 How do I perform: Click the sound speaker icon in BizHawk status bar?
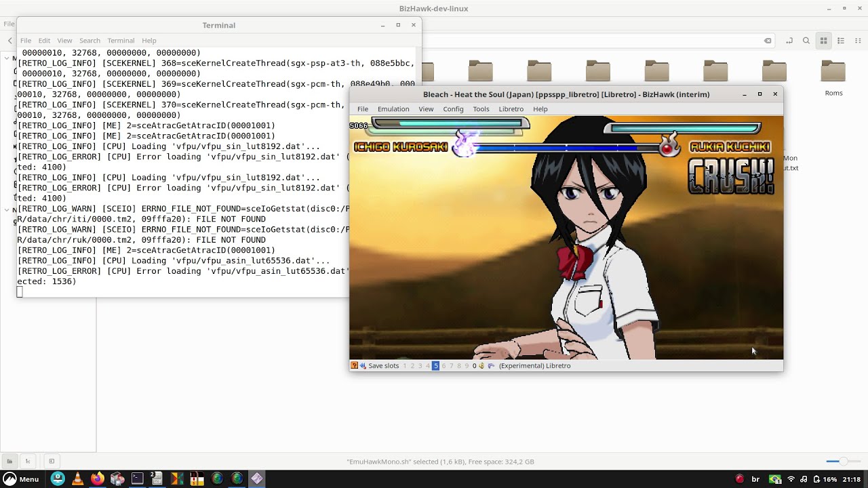pos(481,366)
